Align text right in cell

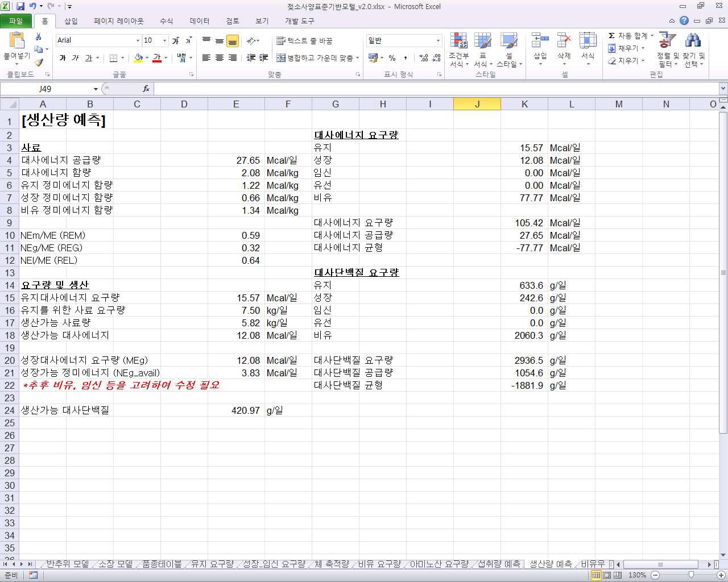pos(232,58)
